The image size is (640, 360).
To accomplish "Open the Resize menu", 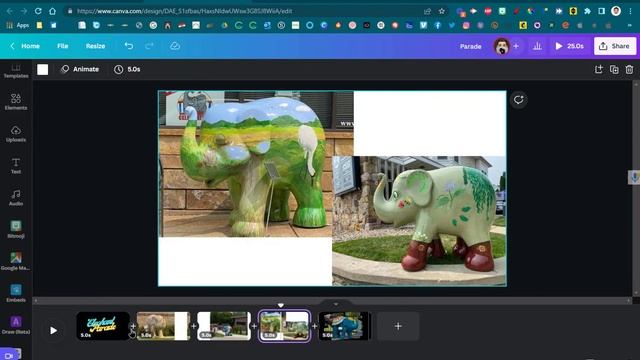I will click(95, 46).
